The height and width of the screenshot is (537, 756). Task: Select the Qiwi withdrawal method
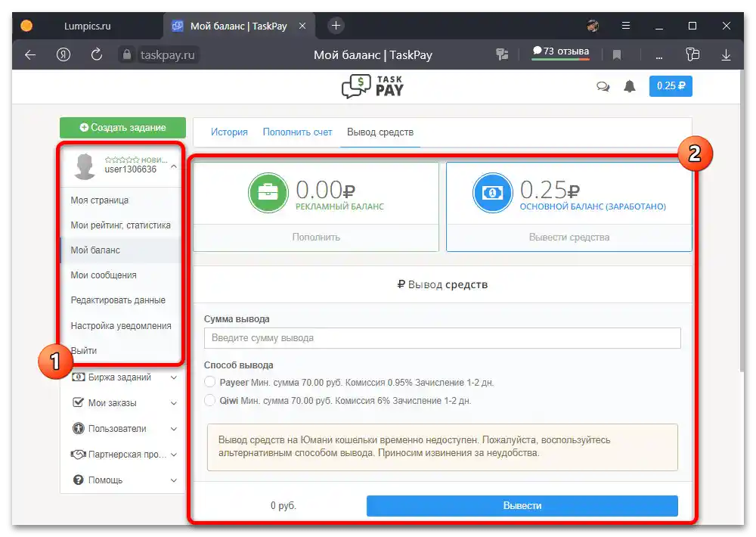(209, 400)
